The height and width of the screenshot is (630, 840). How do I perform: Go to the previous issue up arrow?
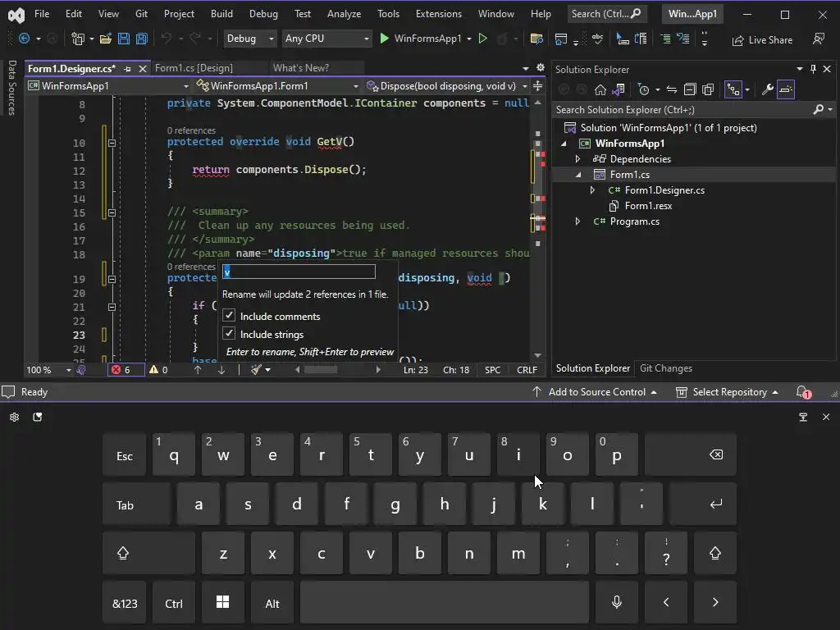click(x=198, y=370)
